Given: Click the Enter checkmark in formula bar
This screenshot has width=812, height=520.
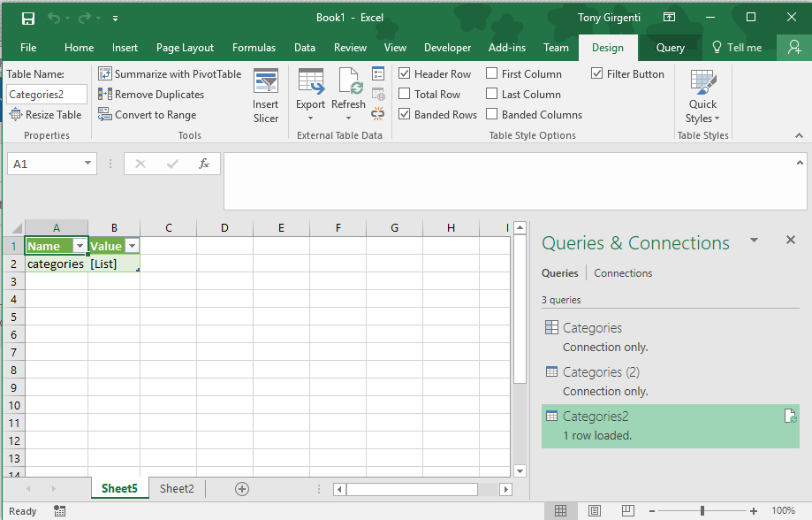Looking at the screenshot, I should [172, 164].
